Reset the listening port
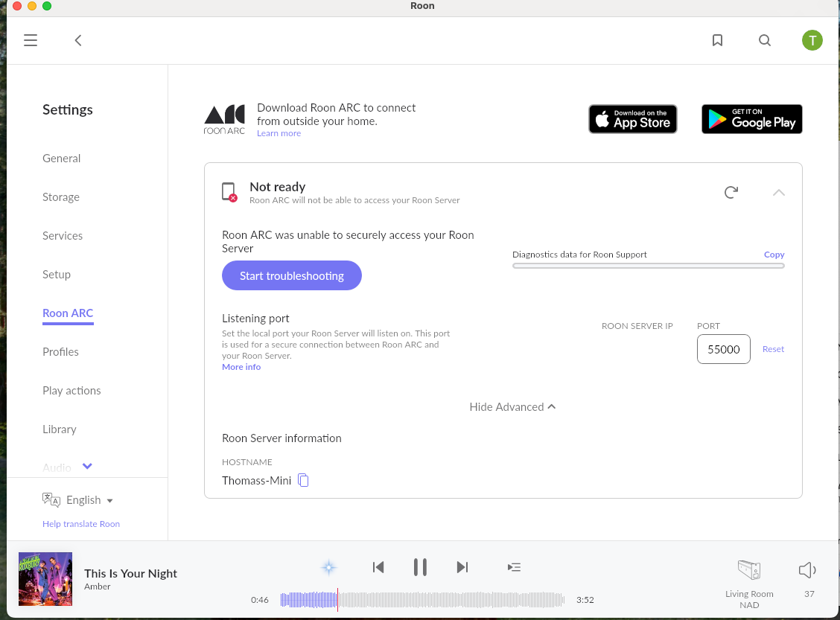840x620 pixels. point(773,349)
